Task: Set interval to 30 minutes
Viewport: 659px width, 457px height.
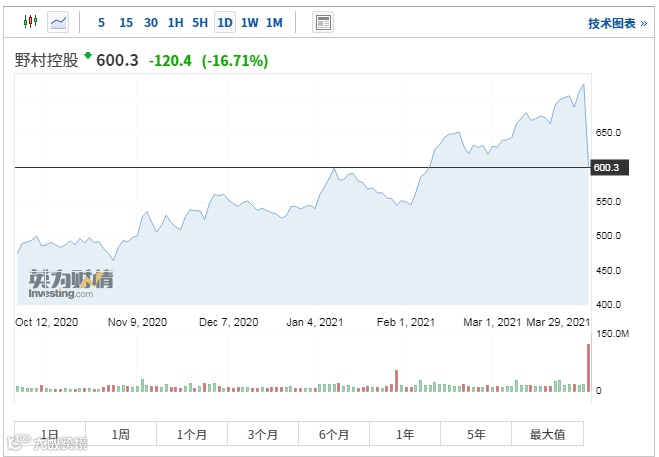Action: click(150, 22)
